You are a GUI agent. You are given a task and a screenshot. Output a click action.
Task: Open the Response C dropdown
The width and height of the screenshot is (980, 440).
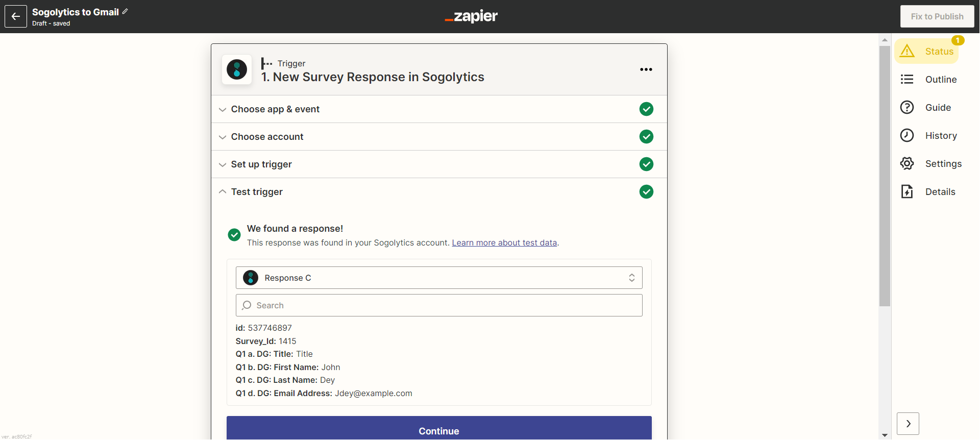tap(439, 278)
